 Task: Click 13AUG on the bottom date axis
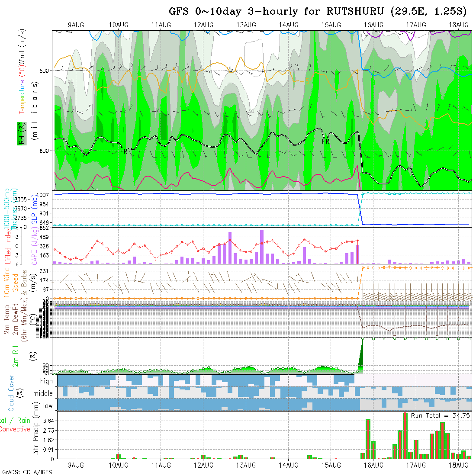click(x=246, y=465)
